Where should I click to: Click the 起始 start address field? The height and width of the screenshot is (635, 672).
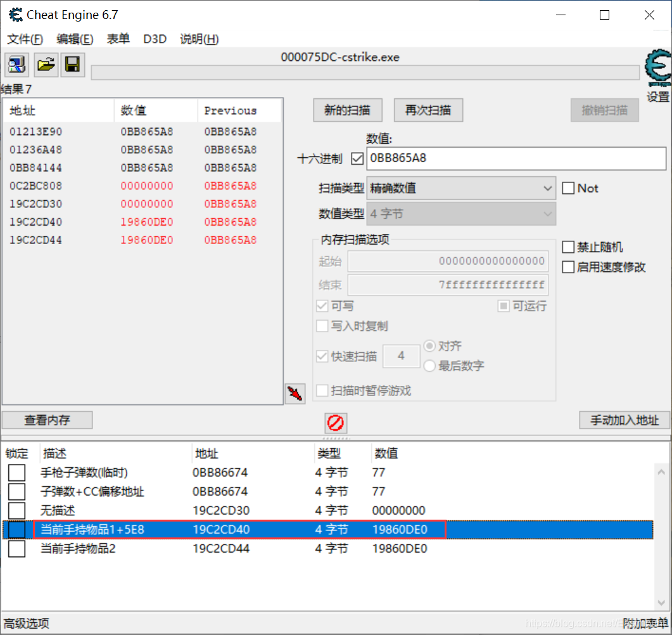[448, 261]
